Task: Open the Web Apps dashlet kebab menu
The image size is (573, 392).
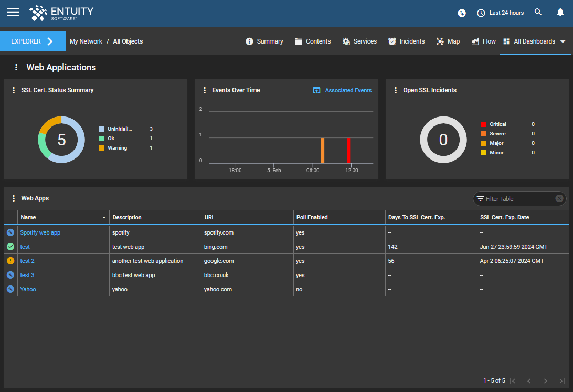Action: (x=13, y=198)
